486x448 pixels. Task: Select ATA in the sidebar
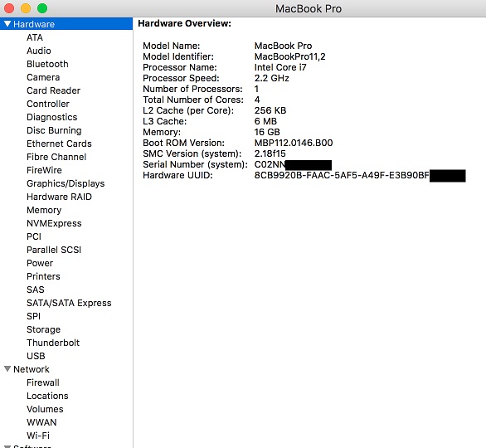[35, 37]
